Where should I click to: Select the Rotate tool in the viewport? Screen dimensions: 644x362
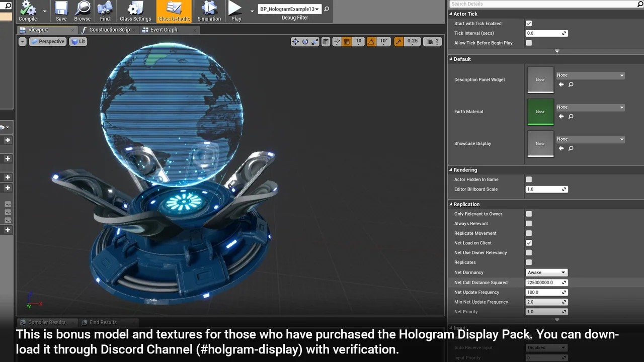[304, 41]
